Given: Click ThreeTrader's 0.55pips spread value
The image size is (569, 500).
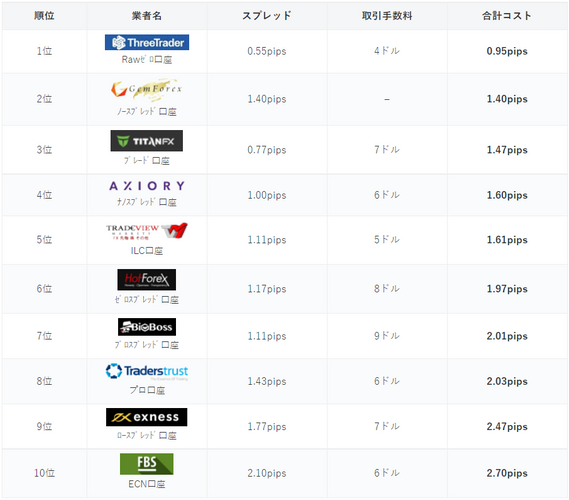Looking at the screenshot, I should (x=267, y=51).
